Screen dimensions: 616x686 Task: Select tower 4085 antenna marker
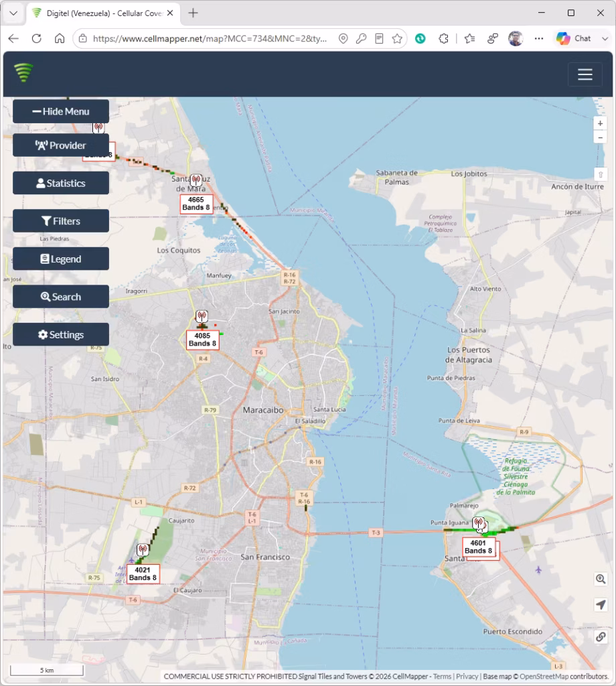(202, 316)
